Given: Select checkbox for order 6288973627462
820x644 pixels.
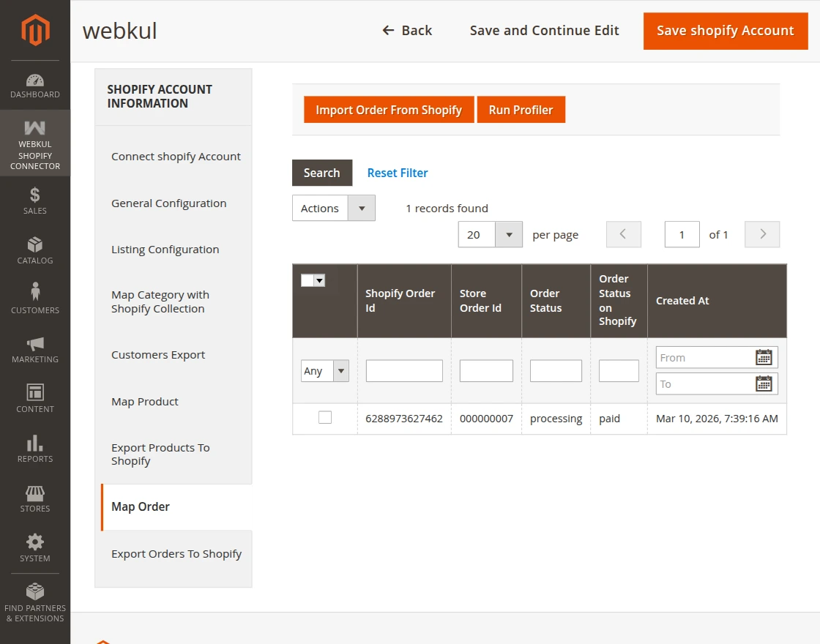Looking at the screenshot, I should tap(325, 417).
